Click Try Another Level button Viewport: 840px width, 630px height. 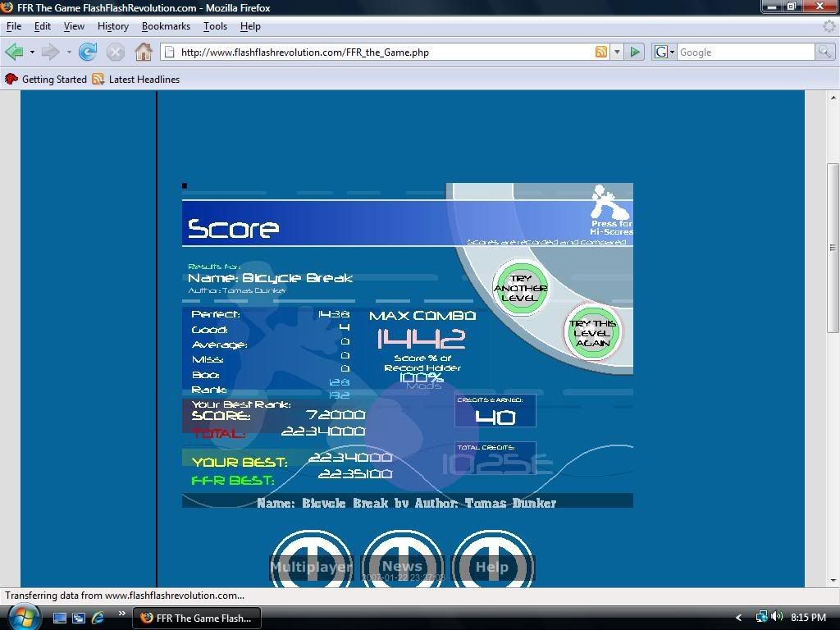point(520,288)
